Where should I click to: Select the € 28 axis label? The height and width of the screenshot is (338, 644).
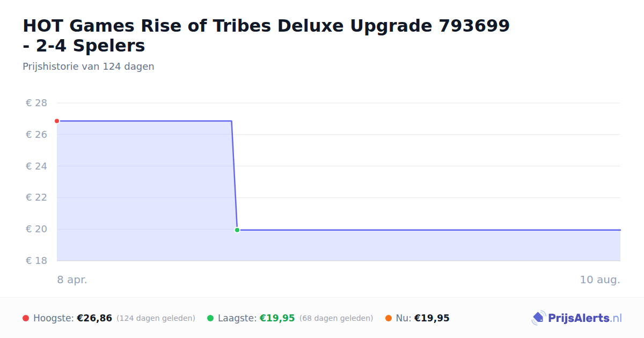tap(36, 103)
